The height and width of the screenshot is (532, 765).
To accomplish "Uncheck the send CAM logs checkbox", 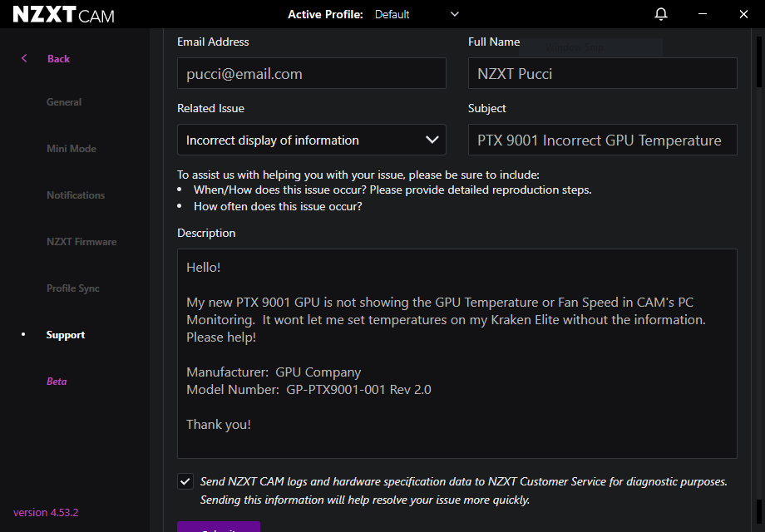I will pos(185,482).
